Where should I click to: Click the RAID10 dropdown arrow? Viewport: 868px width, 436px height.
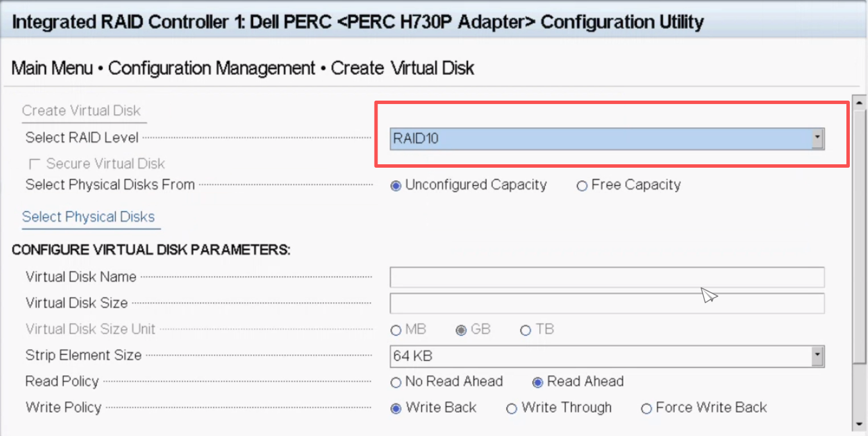[x=817, y=139]
